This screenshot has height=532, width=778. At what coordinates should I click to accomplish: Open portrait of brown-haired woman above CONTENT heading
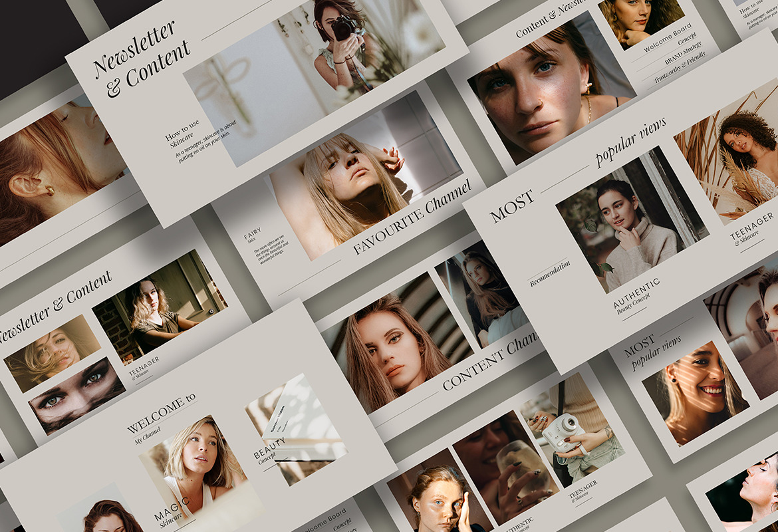pos(397,343)
